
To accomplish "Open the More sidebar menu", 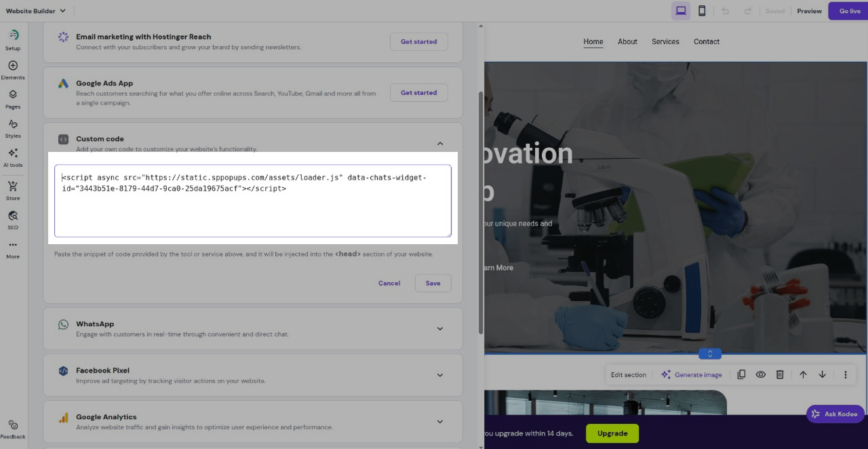I will click(13, 249).
